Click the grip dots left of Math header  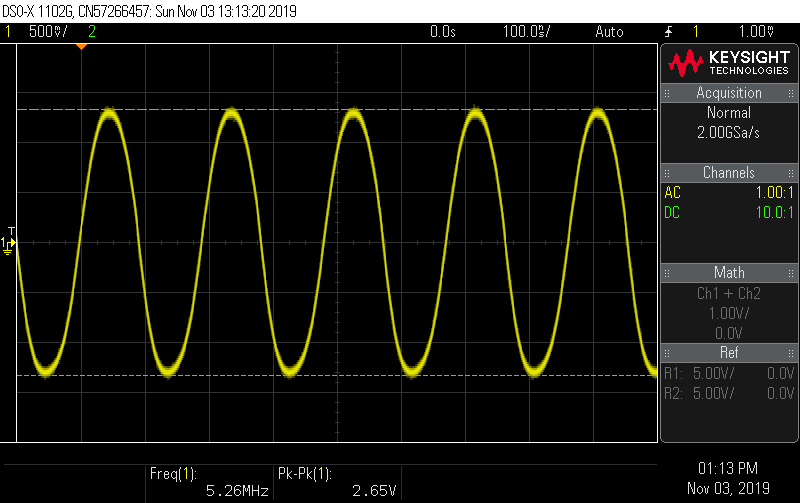pyautogui.click(x=667, y=273)
